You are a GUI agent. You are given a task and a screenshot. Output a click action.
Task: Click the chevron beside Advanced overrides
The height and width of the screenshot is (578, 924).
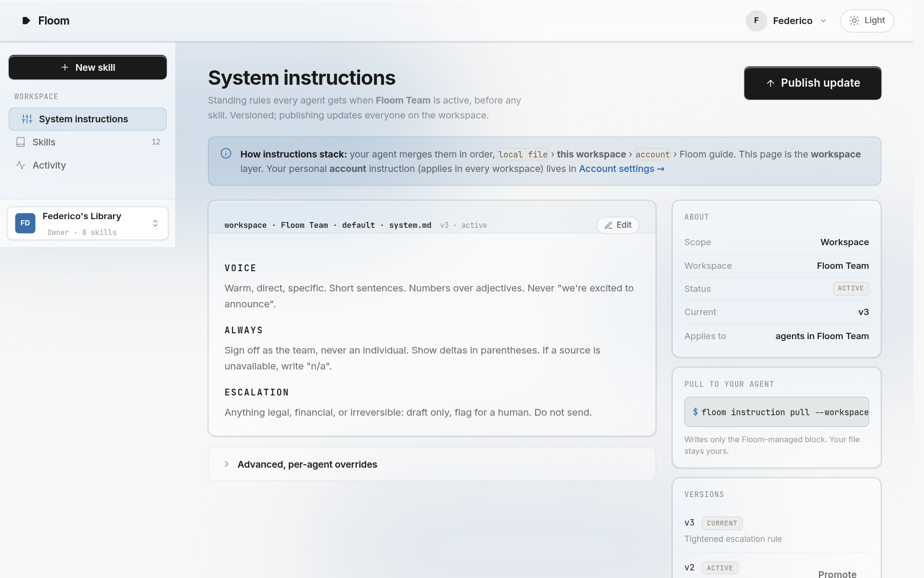227,464
